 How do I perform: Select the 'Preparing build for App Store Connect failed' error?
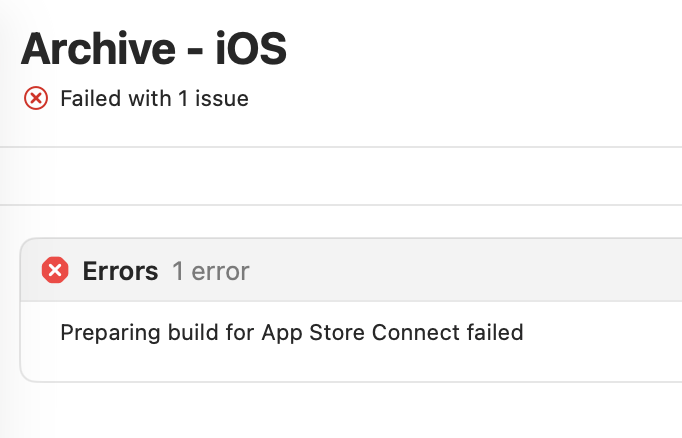click(x=292, y=332)
